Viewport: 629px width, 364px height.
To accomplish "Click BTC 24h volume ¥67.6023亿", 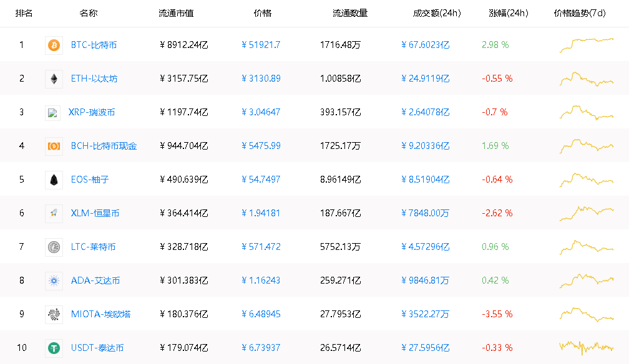I will (425, 45).
